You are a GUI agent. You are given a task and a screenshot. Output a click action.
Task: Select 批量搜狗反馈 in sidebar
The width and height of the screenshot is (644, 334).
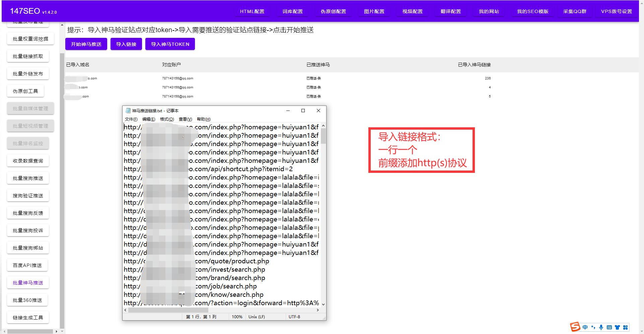tap(28, 213)
